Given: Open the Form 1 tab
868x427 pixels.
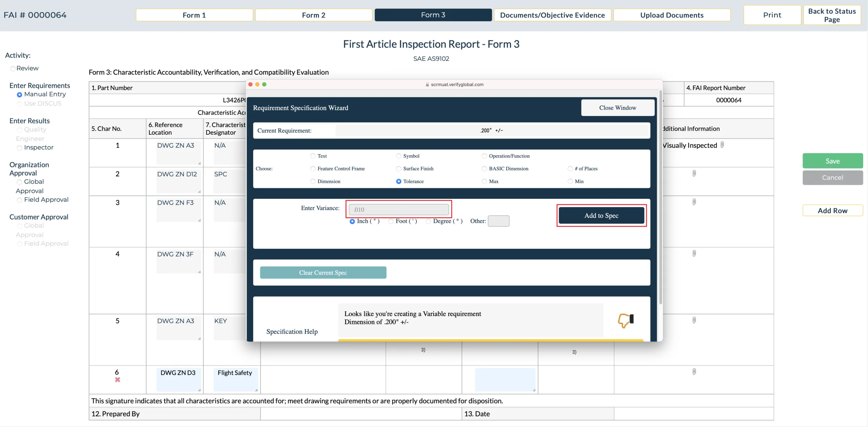Looking at the screenshot, I should pos(194,15).
